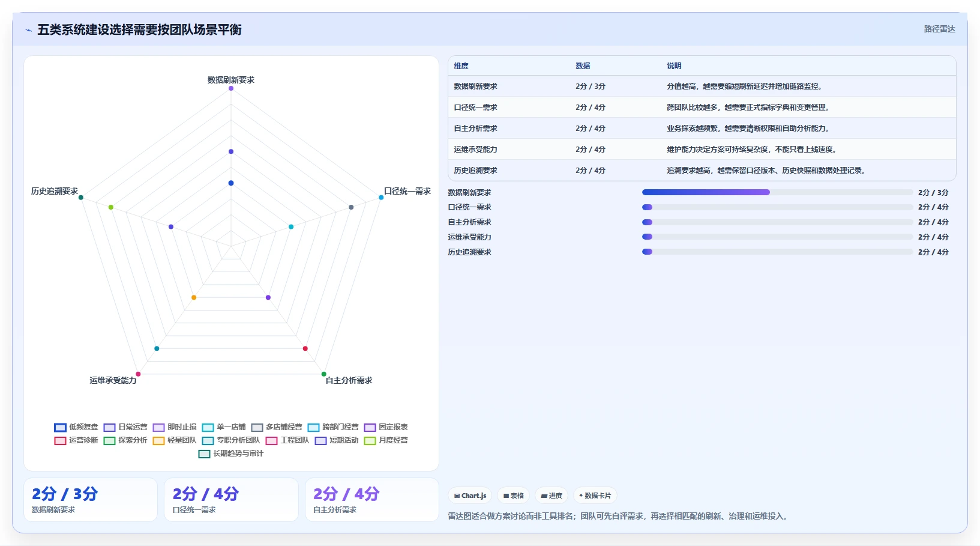Viewport: 980px width, 546px height.
Task: Click the 长期趋势与审计 legend swatch
Action: 204,454
